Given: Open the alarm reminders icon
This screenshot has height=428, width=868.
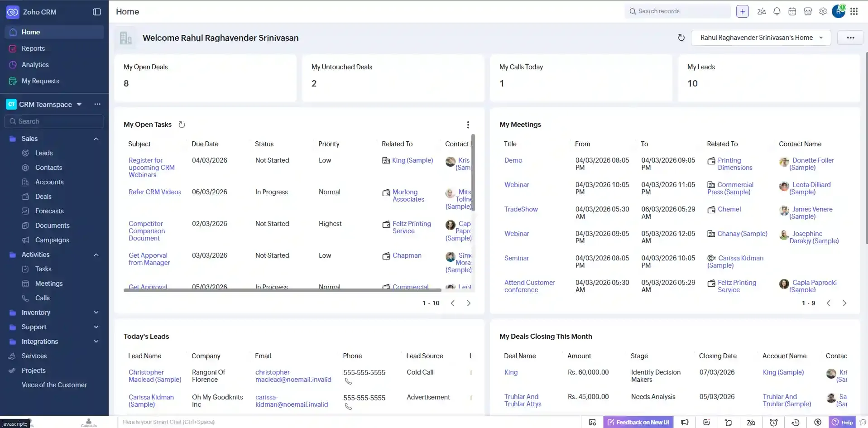Looking at the screenshot, I should [773, 422].
